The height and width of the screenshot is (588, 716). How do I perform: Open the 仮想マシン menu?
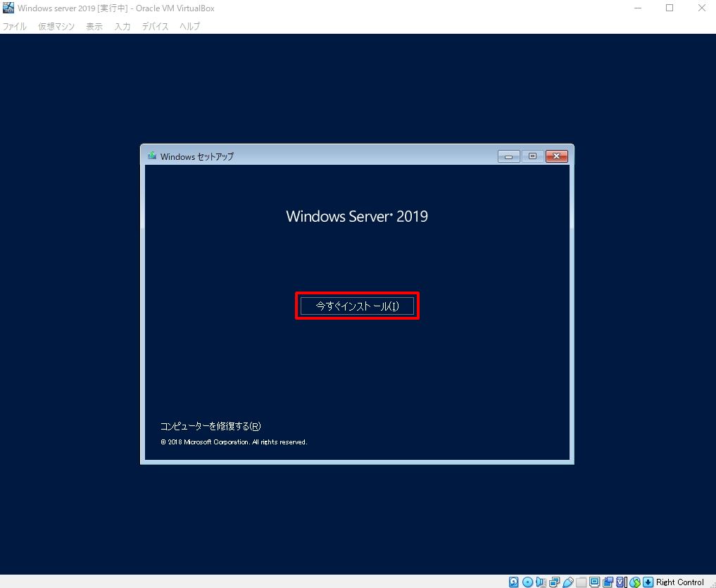pyautogui.click(x=56, y=27)
